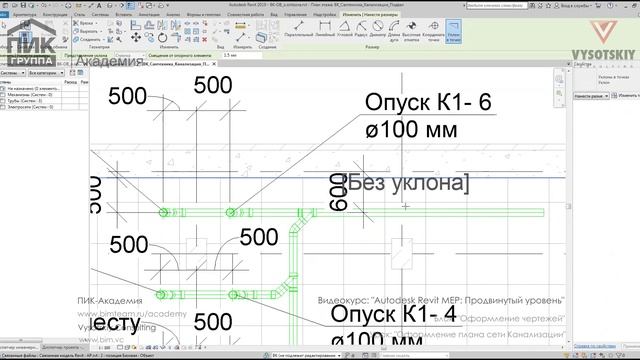Select the Arc Length (Длина дуги) tool

coord(394,31)
